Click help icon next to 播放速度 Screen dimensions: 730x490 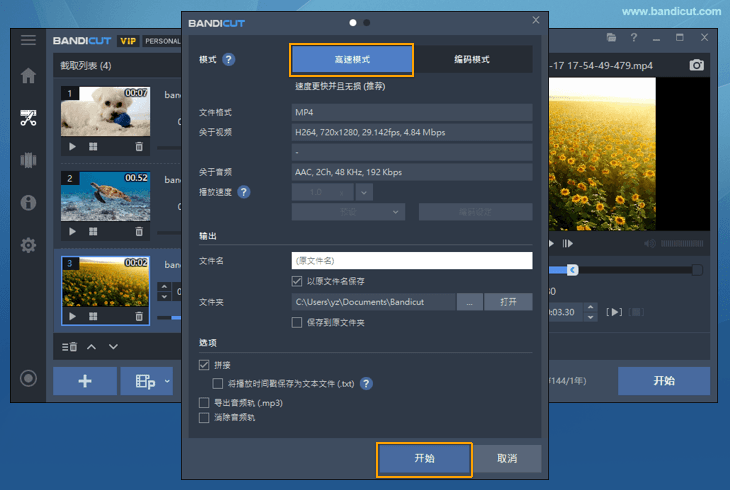click(243, 192)
